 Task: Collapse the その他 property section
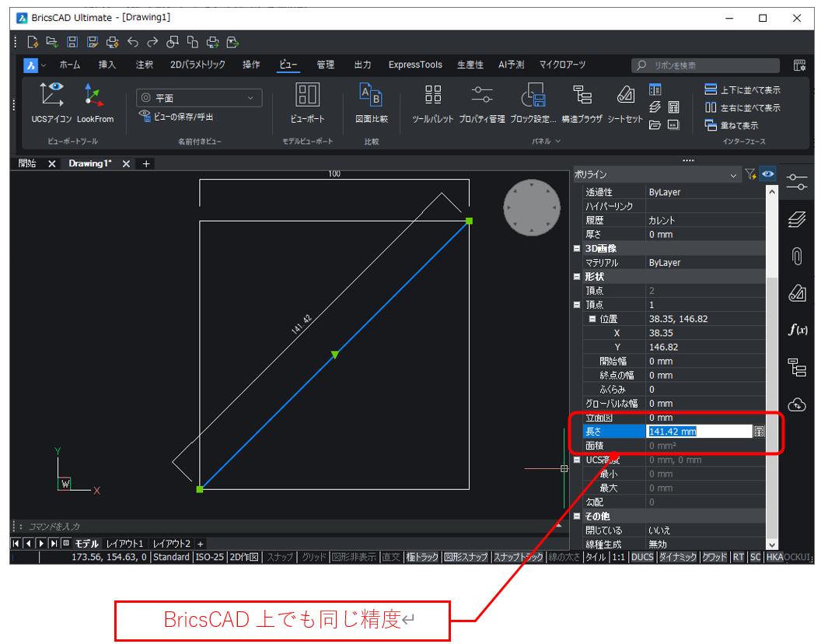(x=576, y=516)
